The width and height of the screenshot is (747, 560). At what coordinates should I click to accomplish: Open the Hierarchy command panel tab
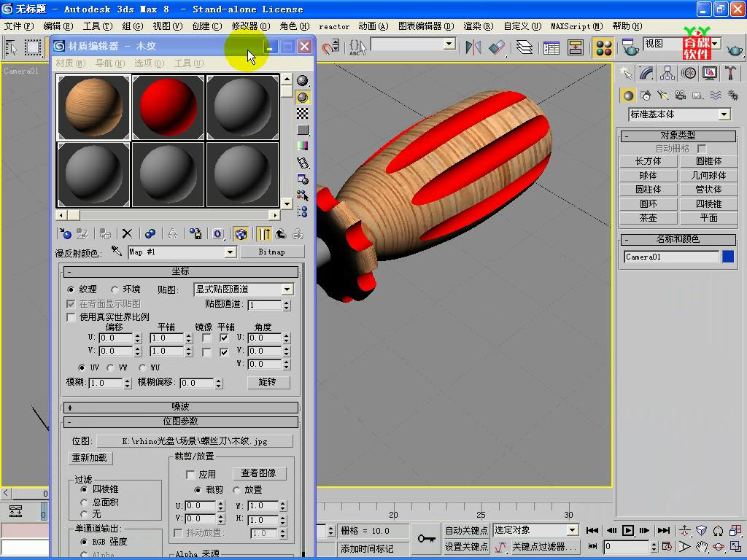click(x=667, y=73)
